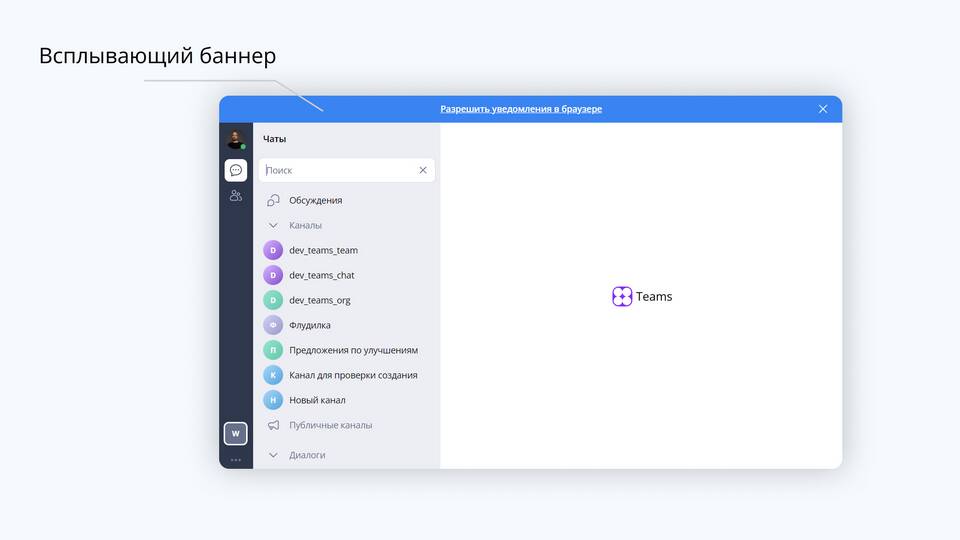
Task: Click the Канал для проверки создания avatar
Action: click(273, 375)
